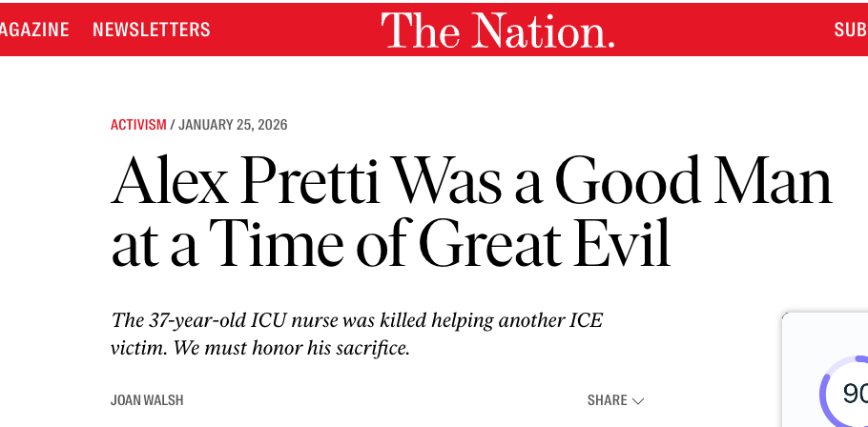Click the Subscribe button in header
The width and height of the screenshot is (868, 427).
pyautogui.click(x=850, y=30)
